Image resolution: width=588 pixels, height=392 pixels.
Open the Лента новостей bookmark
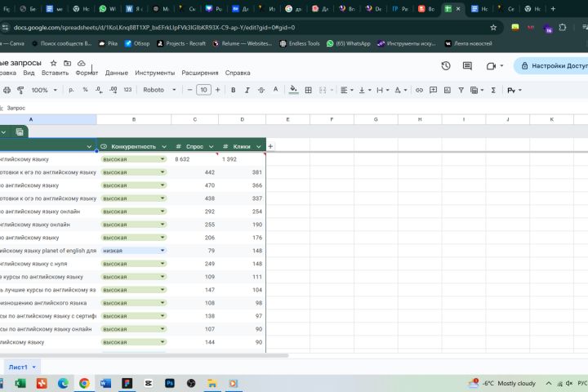469,43
